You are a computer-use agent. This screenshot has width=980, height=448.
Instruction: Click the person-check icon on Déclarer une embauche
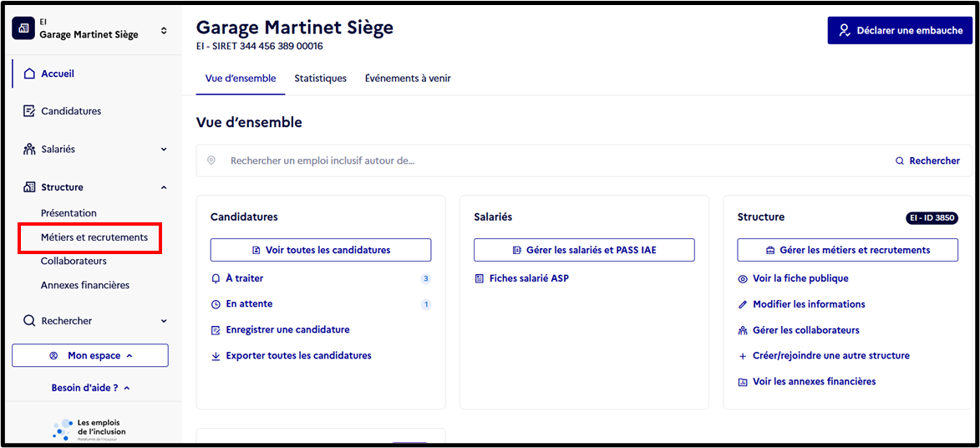(x=845, y=31)
